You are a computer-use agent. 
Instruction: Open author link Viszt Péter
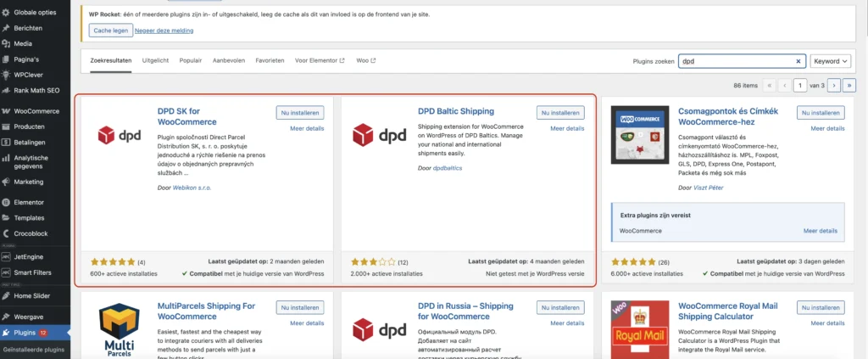click(709, 188)
